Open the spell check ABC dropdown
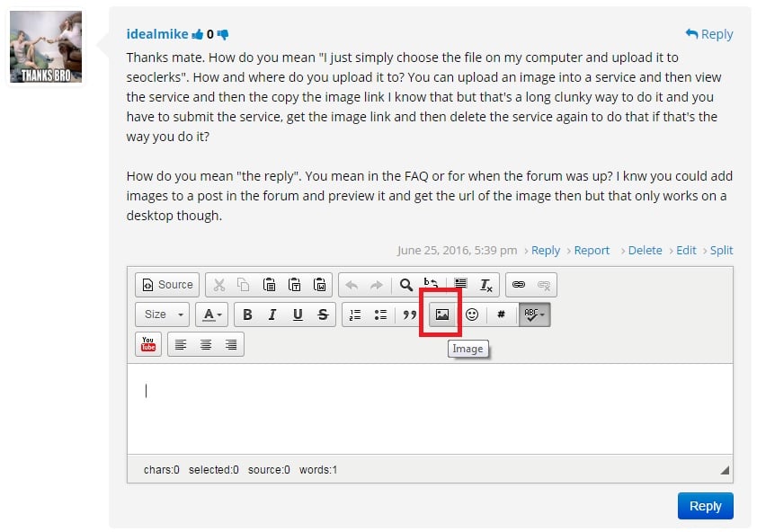 [534, 315]
